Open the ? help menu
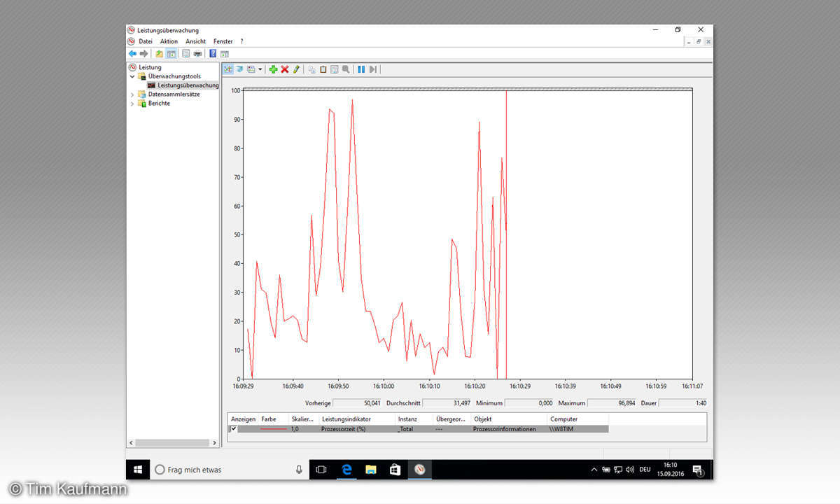This screenshot has width=840, height=504. pyautogui.click(x=241, y=41)
